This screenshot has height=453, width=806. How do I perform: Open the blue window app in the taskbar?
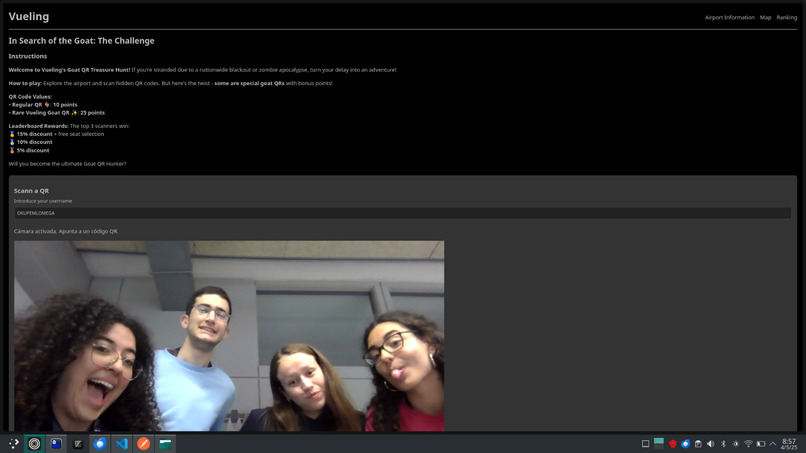pyautogui.click(x=56, y=443)
